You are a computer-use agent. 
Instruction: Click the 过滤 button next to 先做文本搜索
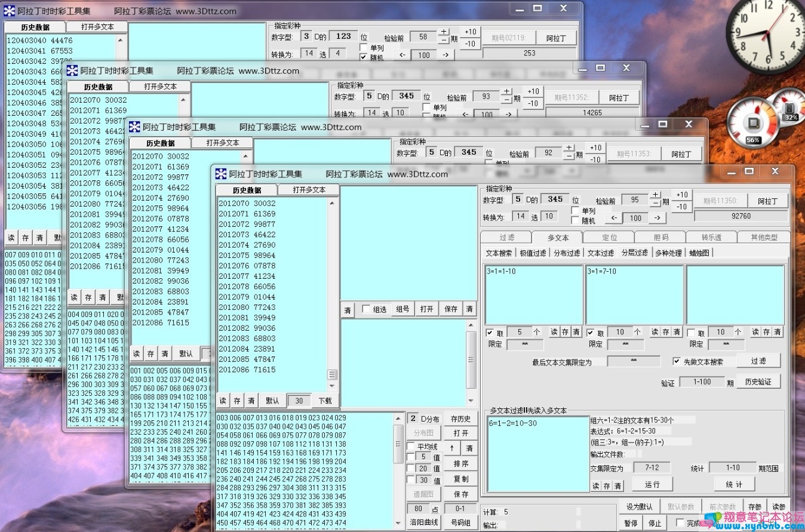[x=758, y=361]
